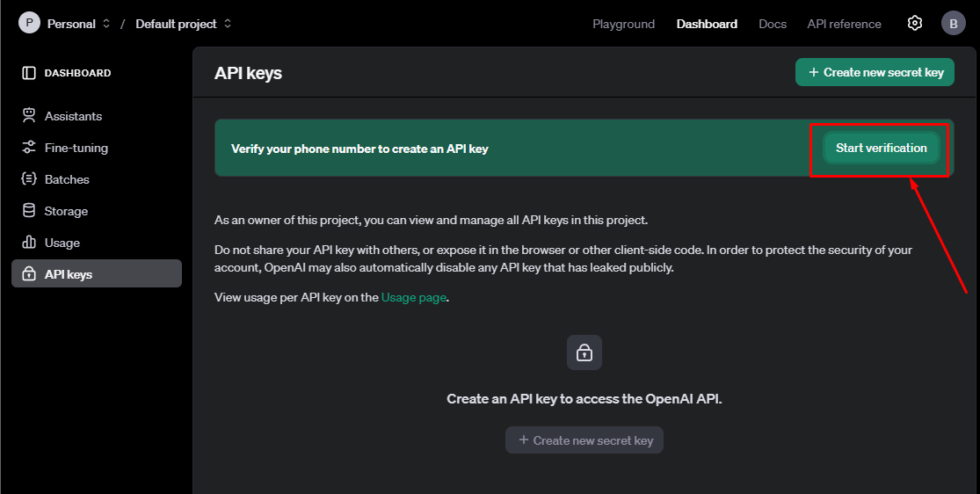
Task: Click the Batches braces icon
Action: coord(29,178)
